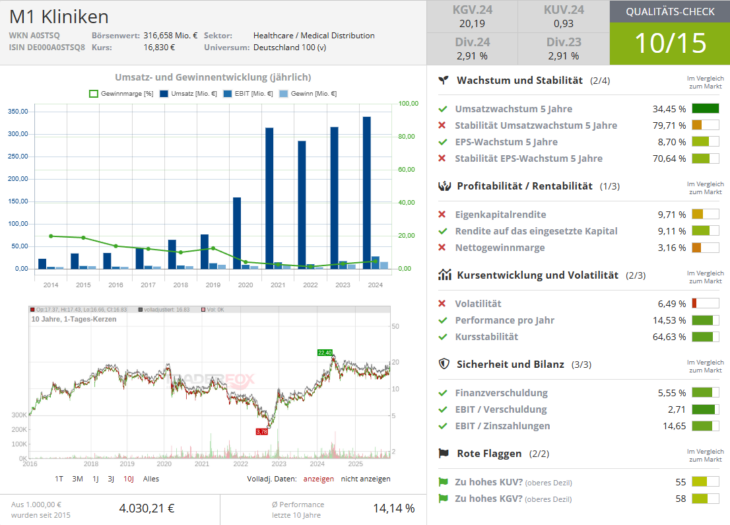Click the Wachstum und Stabilität sprout icon
The image size is (730, 525).
pos(442,80)
